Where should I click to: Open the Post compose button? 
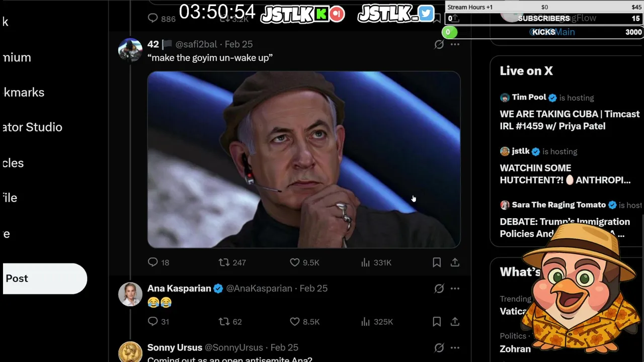click(45, 279)
